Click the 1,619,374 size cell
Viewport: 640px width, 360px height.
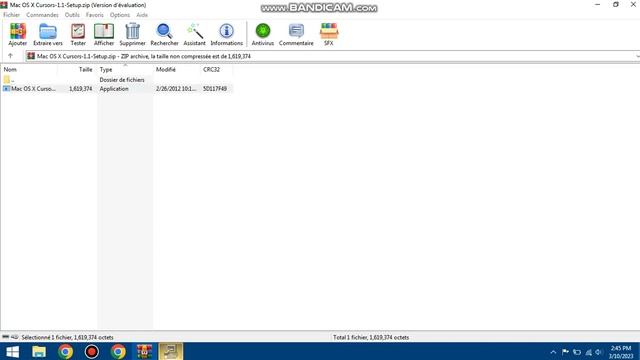[x=80, y=89]
